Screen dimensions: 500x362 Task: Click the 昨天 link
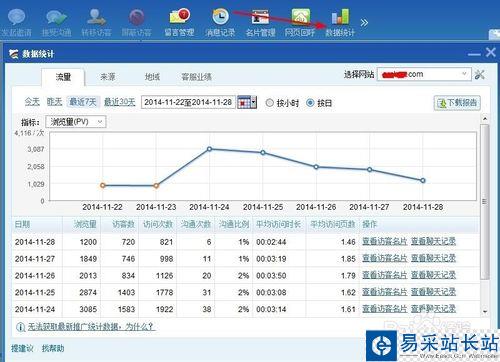[54, 102]
